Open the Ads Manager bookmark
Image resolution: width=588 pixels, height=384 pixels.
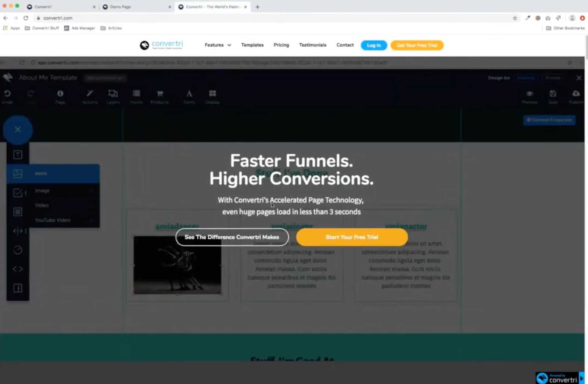point(80,28)
